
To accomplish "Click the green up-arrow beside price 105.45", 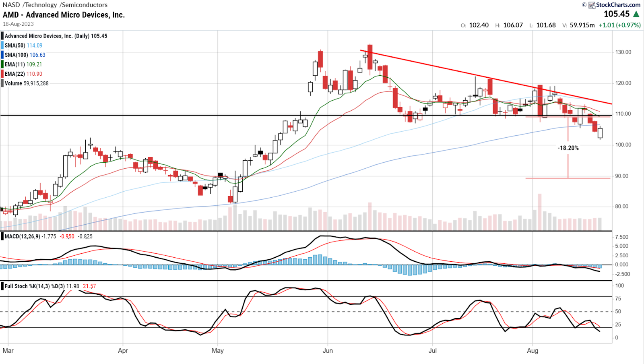I will pyautogui.click(x=636, y=14).
